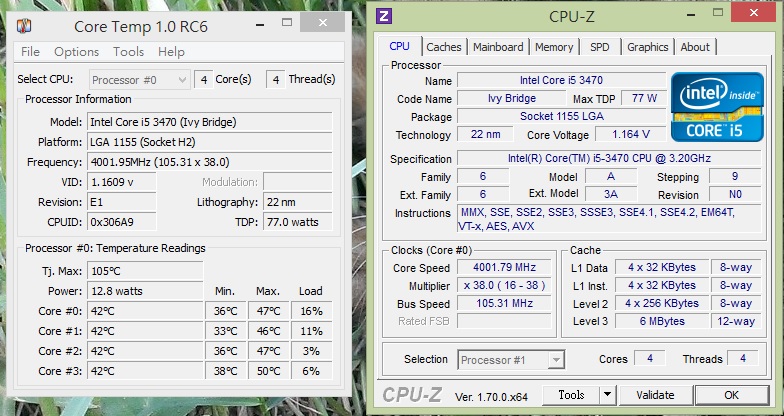
Task: Click the Core #0 load value 16%
Action: pyautogui.click(x=311, y=311)
